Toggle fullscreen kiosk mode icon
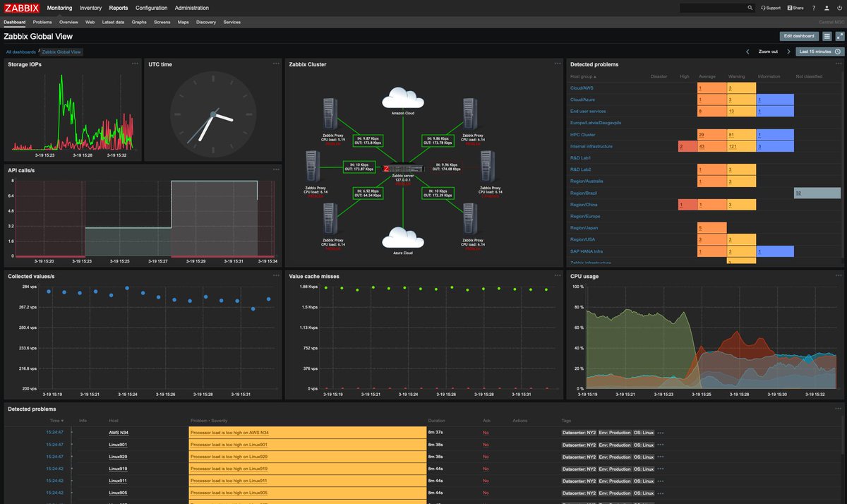Image resolution: width=847 pixels, height=504 pixels. (x=840, y=36)
